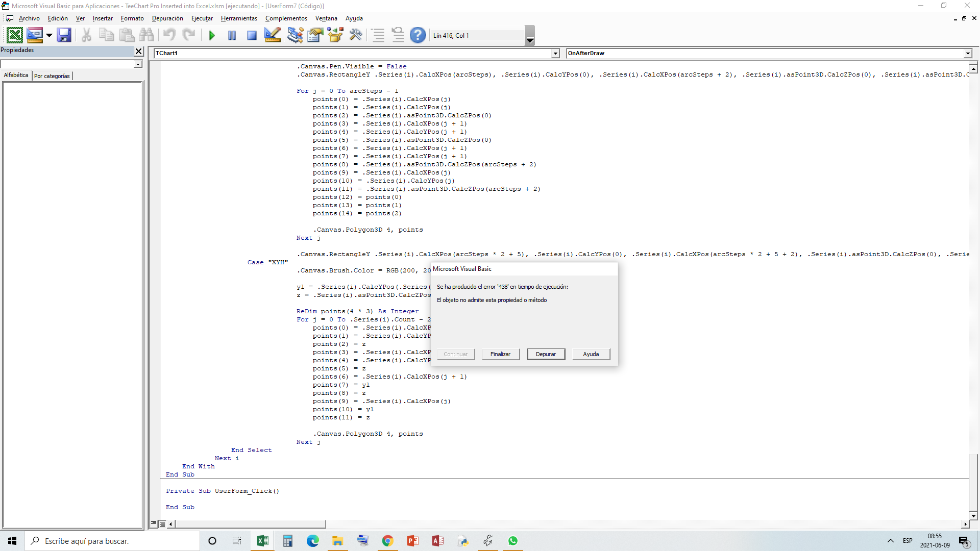Screen dimensions: 980x551
Task: Show hidden system tray icons chevron
Action: point(891,541)
